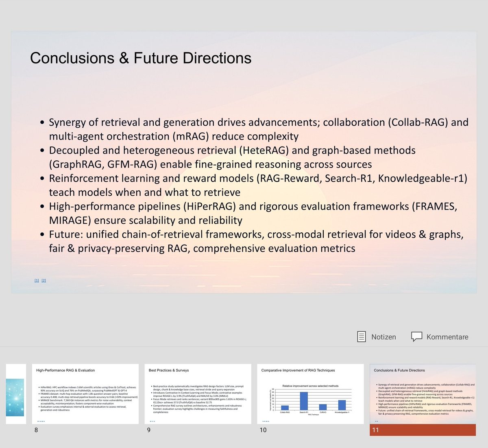Image resolution: width=488 pixels, height=448 pixels.
Task: Follow the [1] reference link on slide
Action: [37, 280]
